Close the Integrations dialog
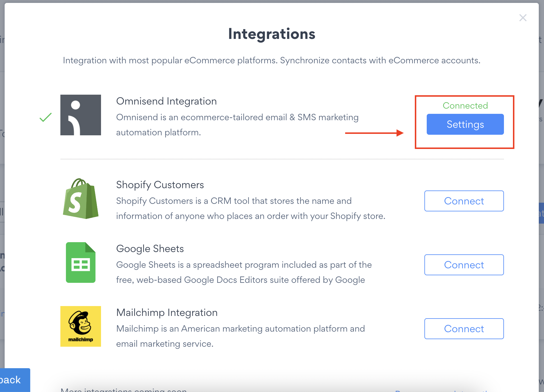Screen dimensions: 544x392 [523, 18]
